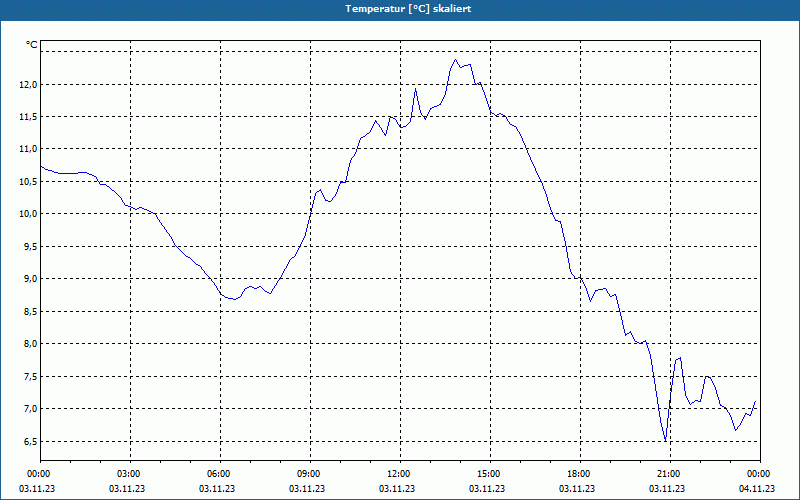
Task: Click the 03.11.23 date under 18:00
Action: point(577,489)
